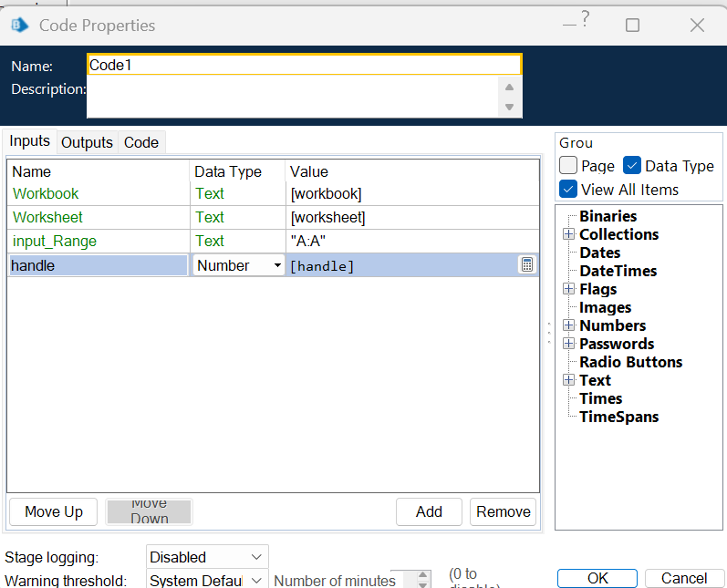
Task: Click into the Name field containing Code1
Action: pyautogui.click(x=304, y=65)
